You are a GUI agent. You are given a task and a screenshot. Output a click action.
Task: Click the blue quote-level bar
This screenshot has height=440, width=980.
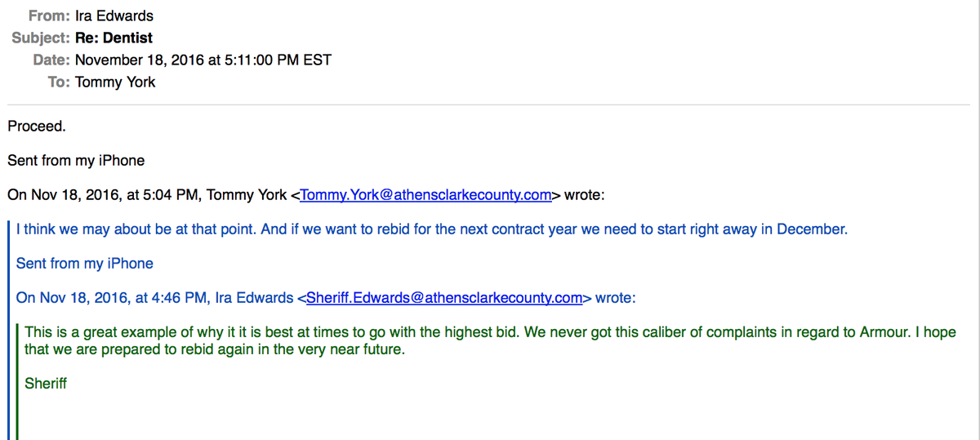coord(9,328)
